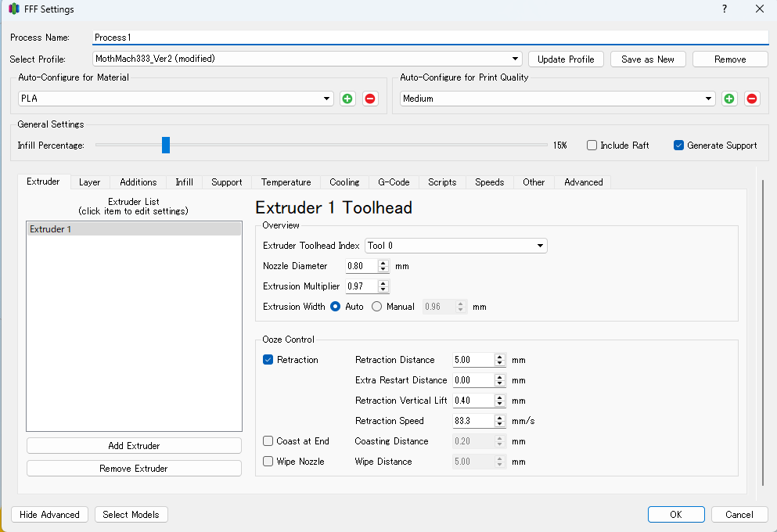The width and height of the screenshot is (777, 532).
Task: Toggle the Include Raft checkbox
Action: click(x=592, y=146)
